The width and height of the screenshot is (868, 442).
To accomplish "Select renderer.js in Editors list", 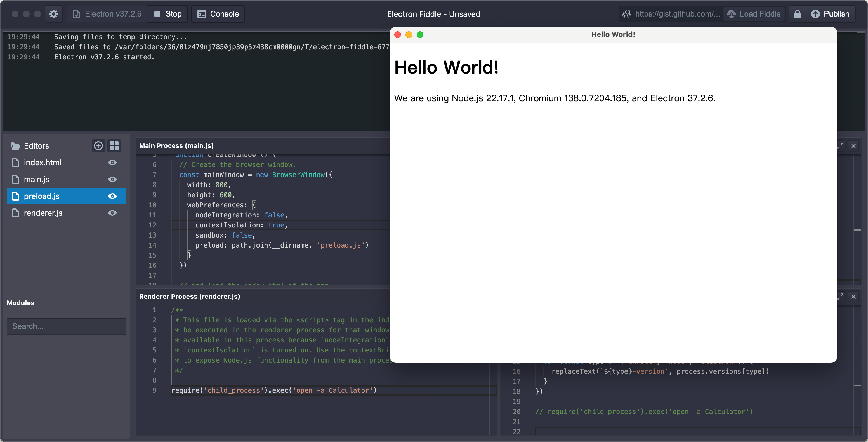I will click(66, 213).
